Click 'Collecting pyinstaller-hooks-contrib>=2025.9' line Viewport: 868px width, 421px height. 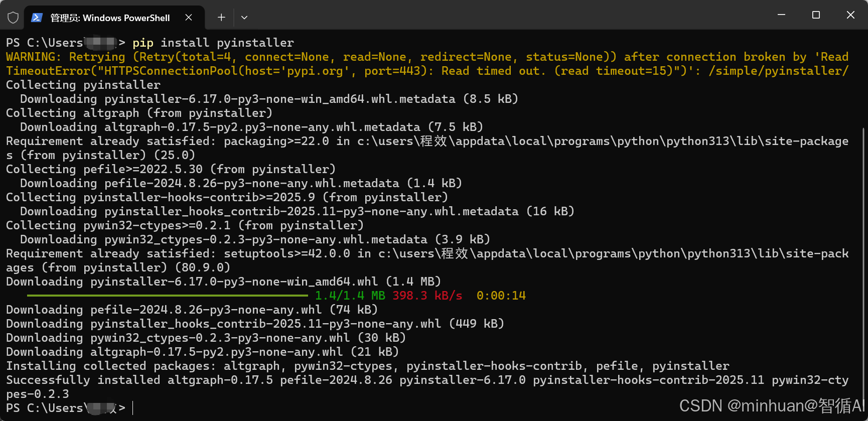pyautogui.click(x=227, y=197)
